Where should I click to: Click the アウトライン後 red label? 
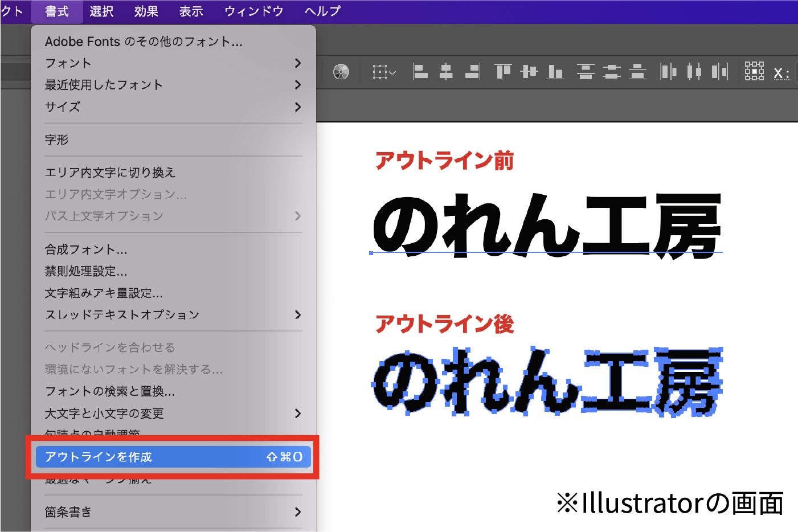click(x=444, y=324)
